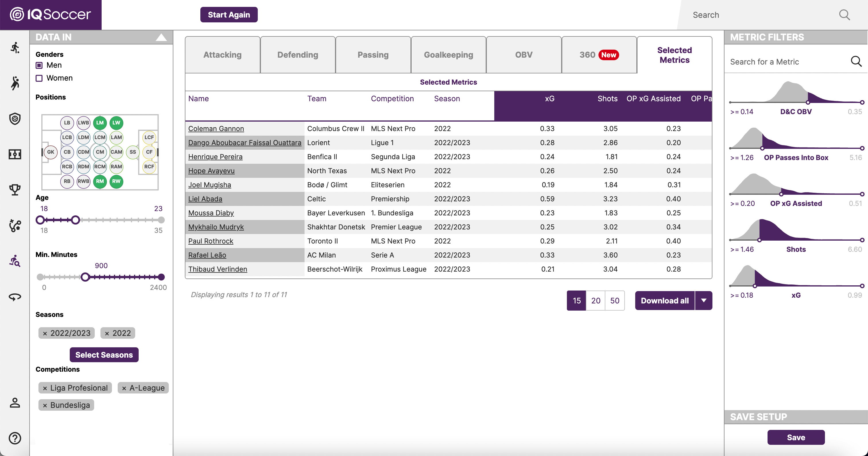Switch to the Defending tab
This screenshot has width=868, height=456.
click(x=298, y=54)
